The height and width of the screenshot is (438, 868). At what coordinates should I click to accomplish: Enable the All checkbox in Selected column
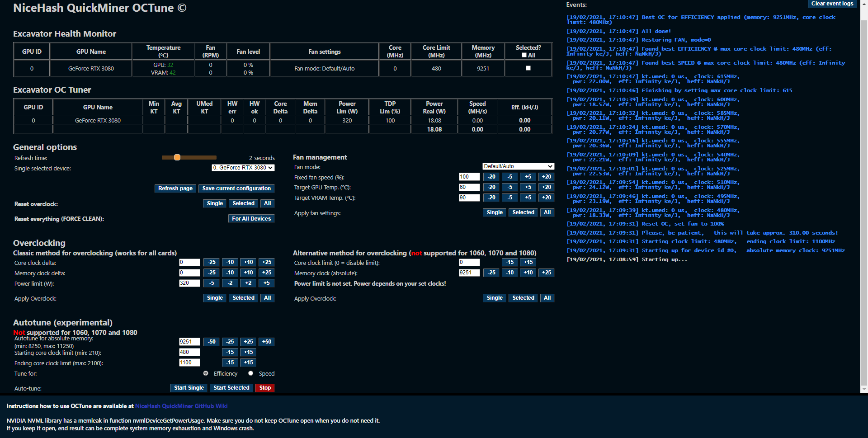coord(524,55)
